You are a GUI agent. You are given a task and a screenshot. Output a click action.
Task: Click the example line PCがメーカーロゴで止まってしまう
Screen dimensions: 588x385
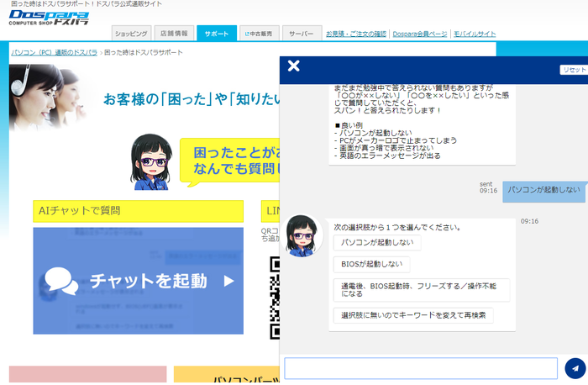tap(396, 140)
